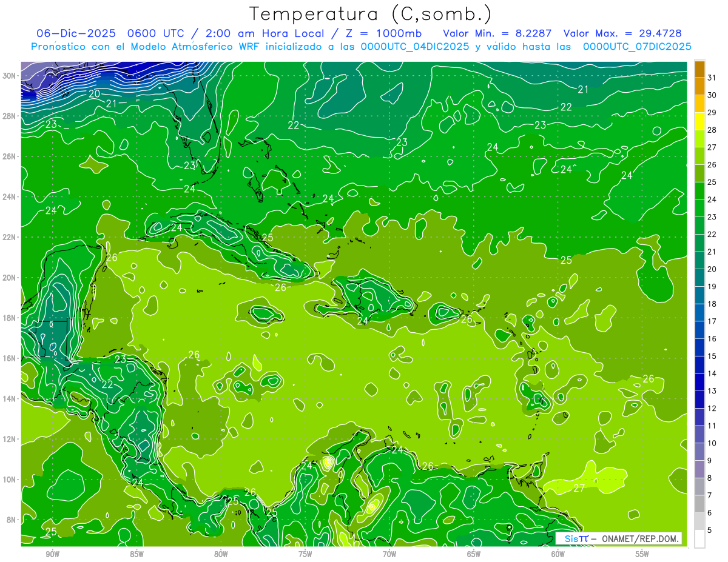Click the 'SisTT - ONAMET/REP.DOM.' credit label
Image resolution: width=728 pixels, height=562 pixels.
pos(618,538)
